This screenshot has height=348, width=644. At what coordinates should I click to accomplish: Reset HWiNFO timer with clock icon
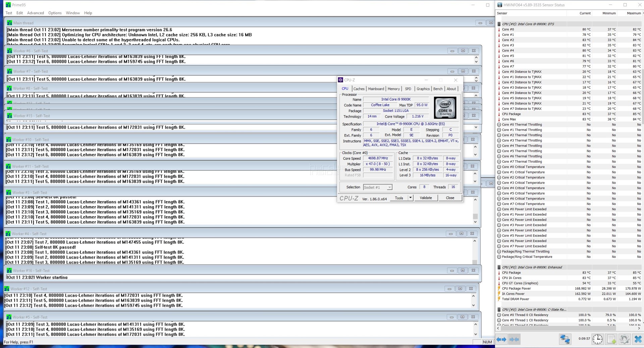pyautogui.click(x=597, y=339)
